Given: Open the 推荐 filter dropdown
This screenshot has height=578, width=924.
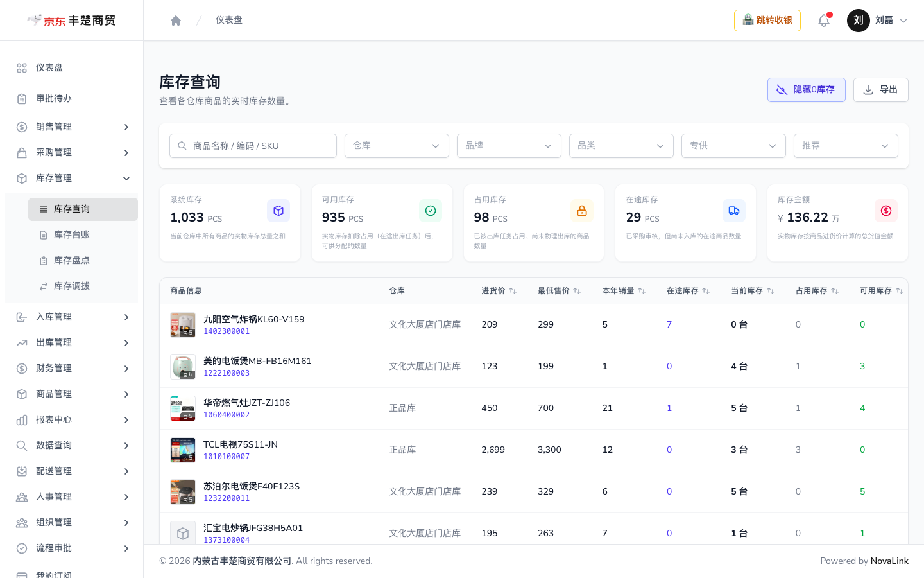Looking at the screenshot, I should coord(846,146).
